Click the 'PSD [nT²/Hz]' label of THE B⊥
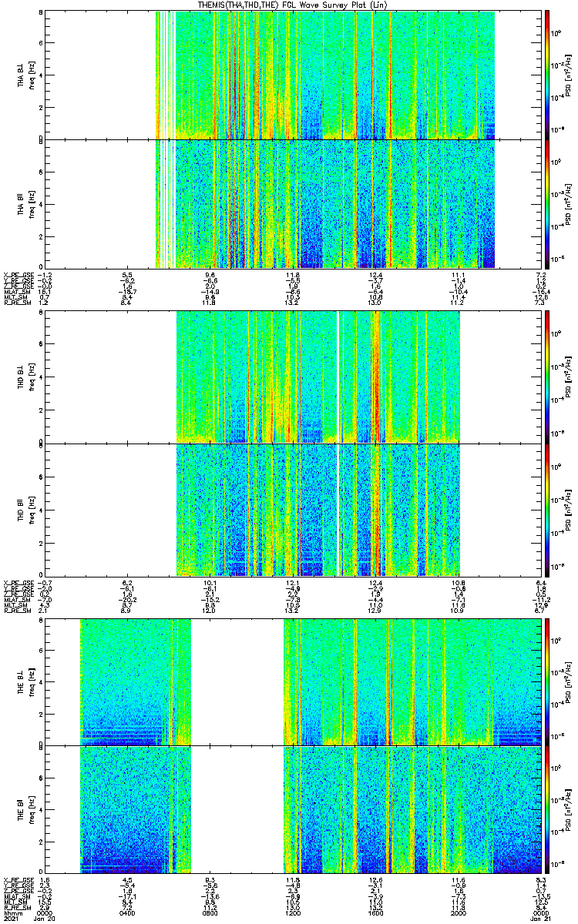 click(569, 681)
